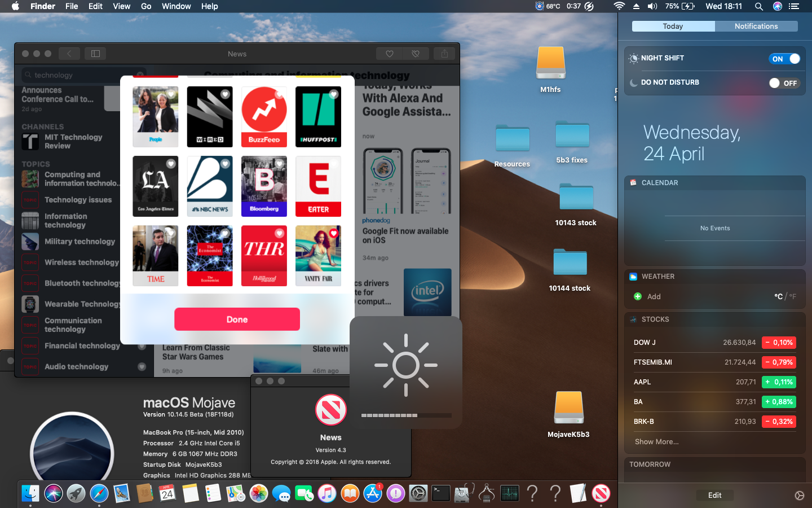This screenshot has height=508, width=812.
Task: Open the File menu
Action: point(72,6)
